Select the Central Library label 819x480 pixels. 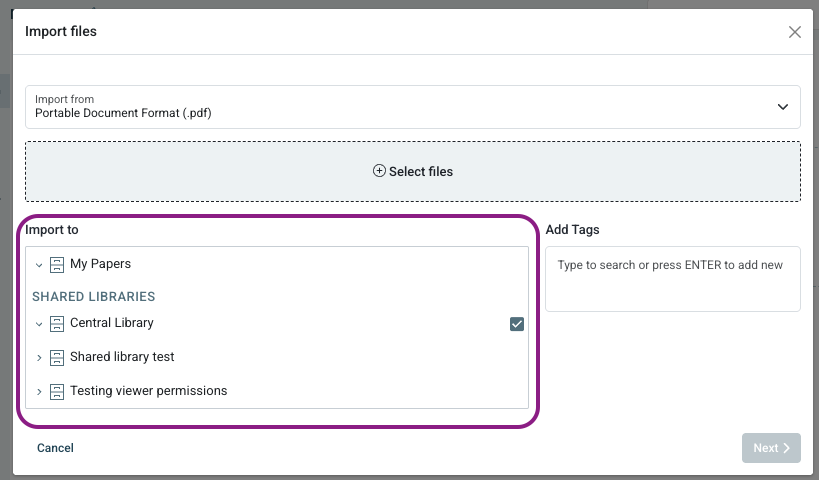coord(112,324)
